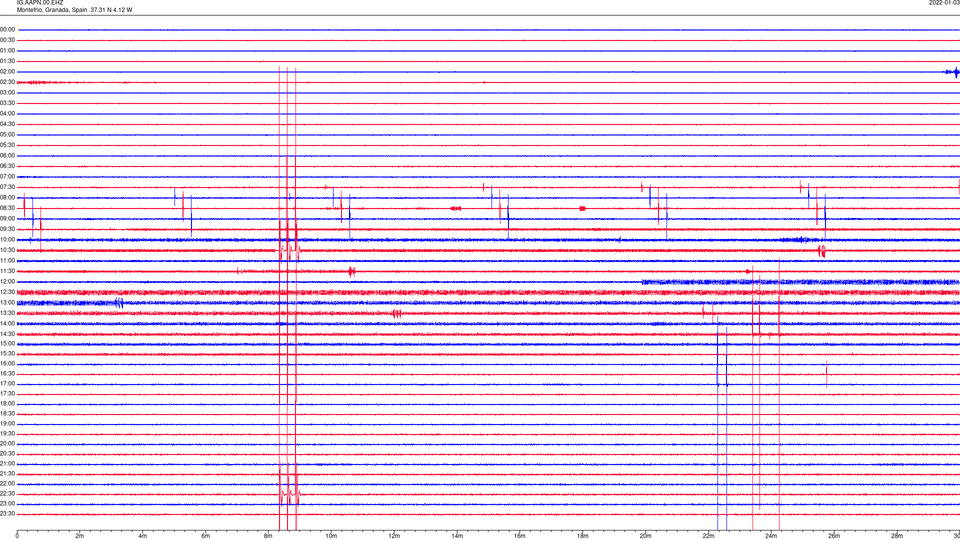Select the 22:30 trace time label
The image size is (960, 540).
click(7, 493)
